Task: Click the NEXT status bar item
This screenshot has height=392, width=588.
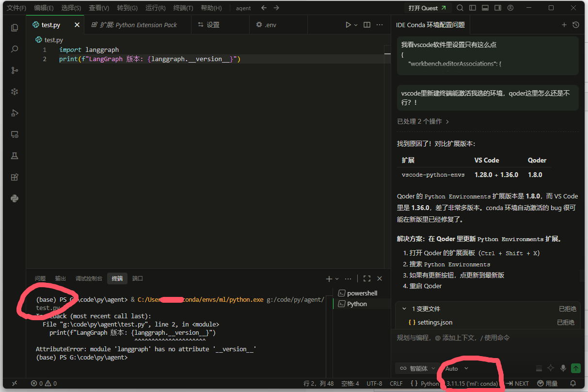Action: 518,383
